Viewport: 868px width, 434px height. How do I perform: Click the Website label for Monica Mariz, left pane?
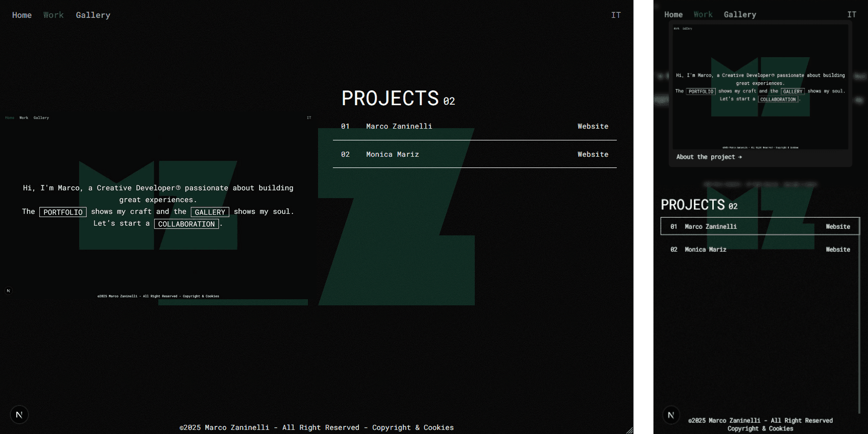(593, 154)
